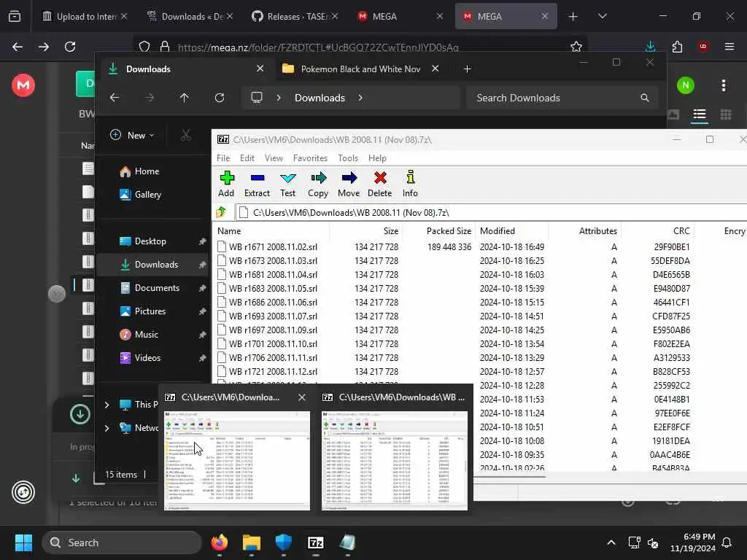Click the Extract icon in 7-Zip
Viewport: 747px width, 560px height.
(257, 184)
